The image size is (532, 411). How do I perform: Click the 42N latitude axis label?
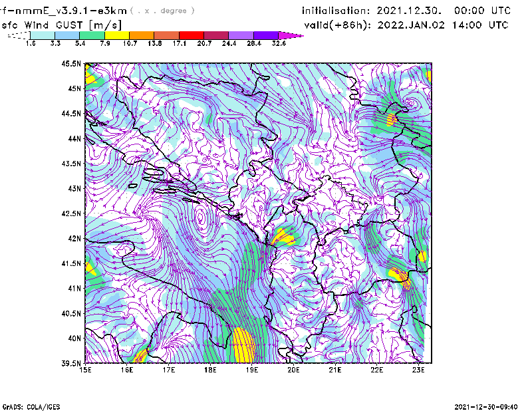coord(74,238)
